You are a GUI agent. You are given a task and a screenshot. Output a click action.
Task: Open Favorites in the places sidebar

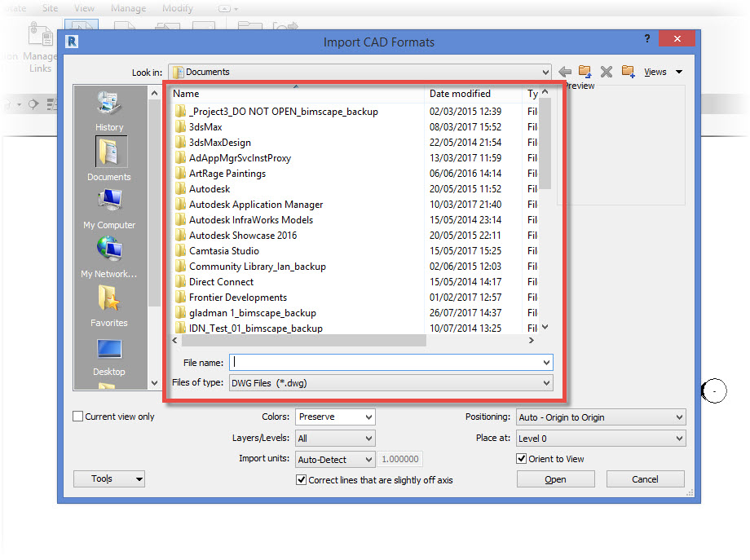coord(109,306)
